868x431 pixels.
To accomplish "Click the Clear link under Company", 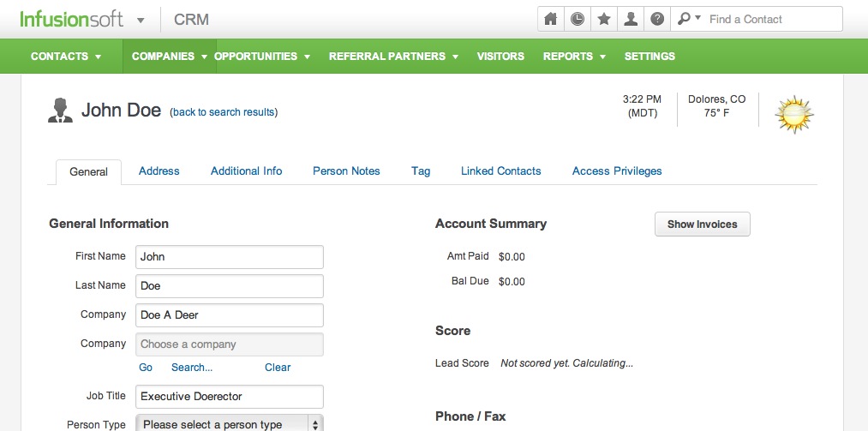I will [278, 368].
